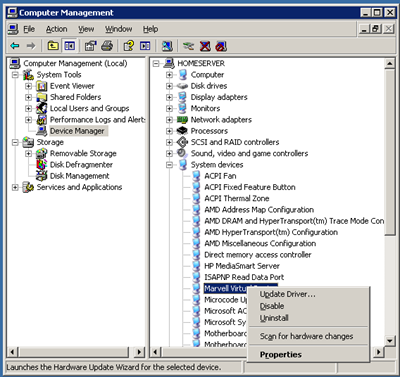Choose Update Driver from context menu
The width and height of the screenshot is (400, 377).
[287, 294]
